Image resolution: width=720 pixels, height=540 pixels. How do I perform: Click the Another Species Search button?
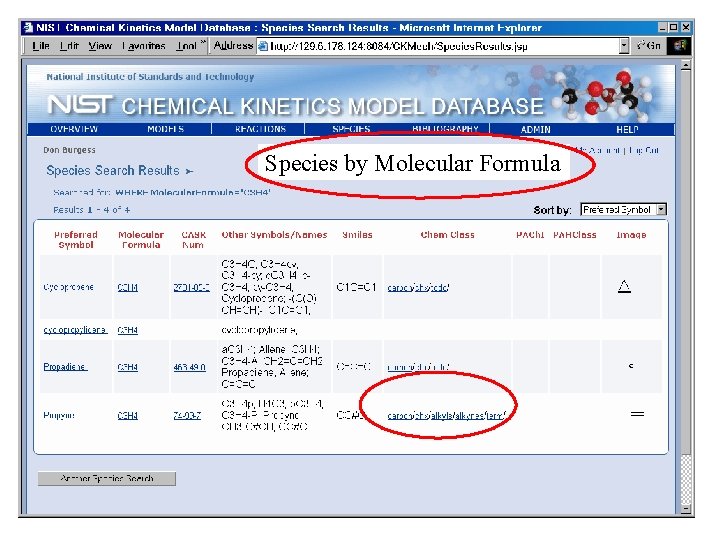point(107,478)
